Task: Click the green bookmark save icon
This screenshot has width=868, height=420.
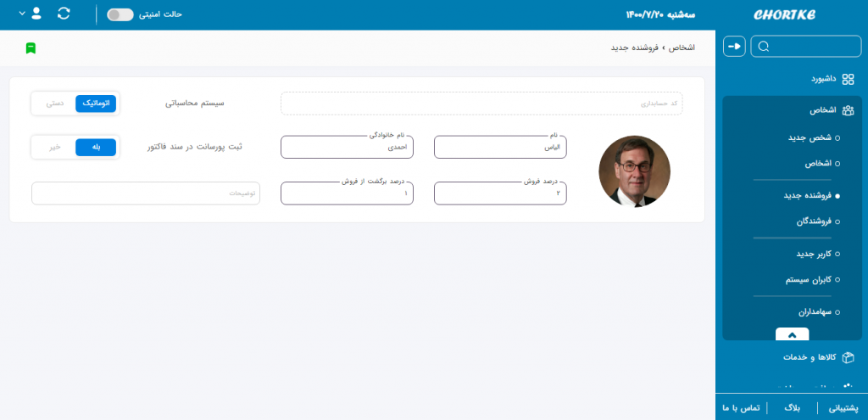Action: pos(31,48)
